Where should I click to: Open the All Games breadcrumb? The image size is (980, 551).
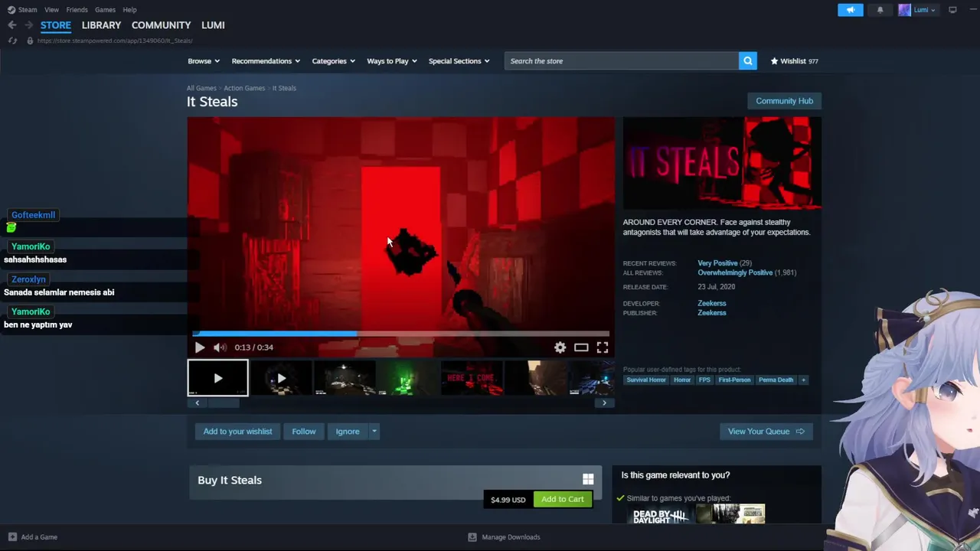pos(201,88)
